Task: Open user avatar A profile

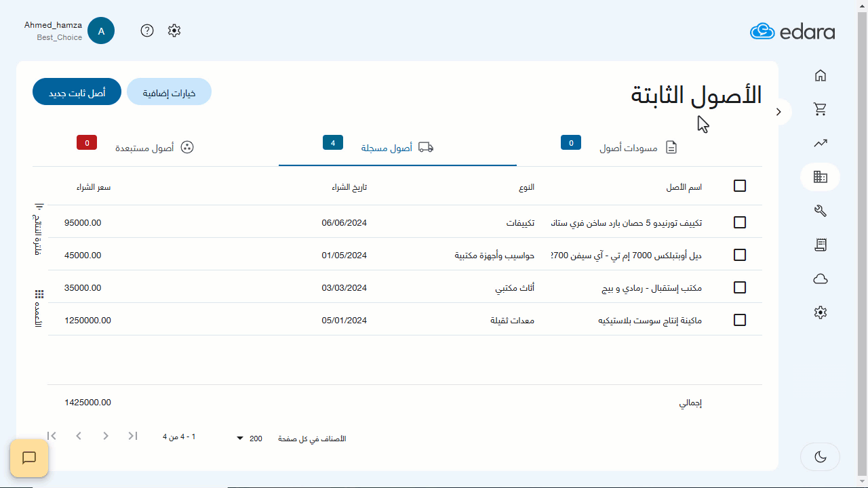Action: pos(101,30)
